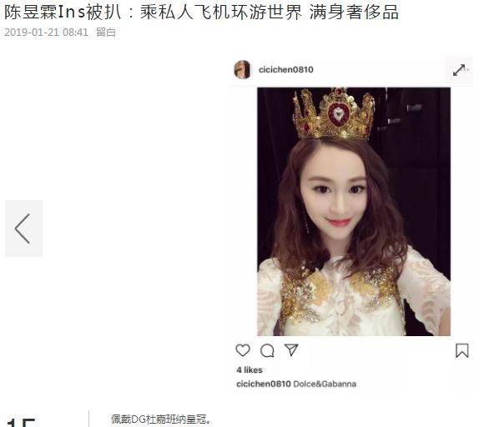Click the dangling earring in the photo
The height and width of the screenshot is (427, 504).
[x=305, y=220]
